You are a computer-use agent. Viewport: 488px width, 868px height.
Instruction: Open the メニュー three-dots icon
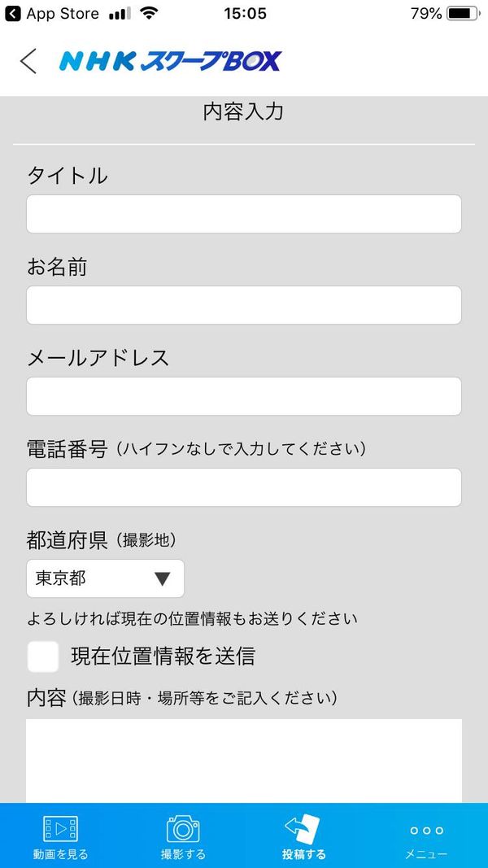coord(426,831)
